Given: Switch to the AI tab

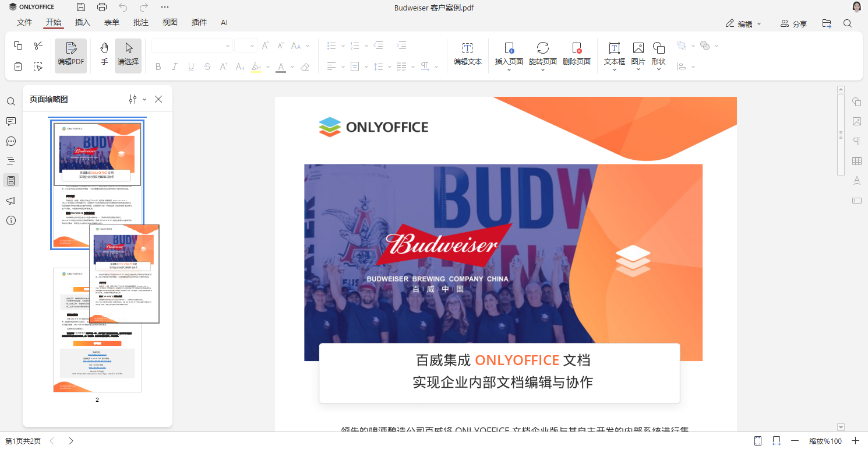Looking at the screenshot, I should [x=224, y=23].
